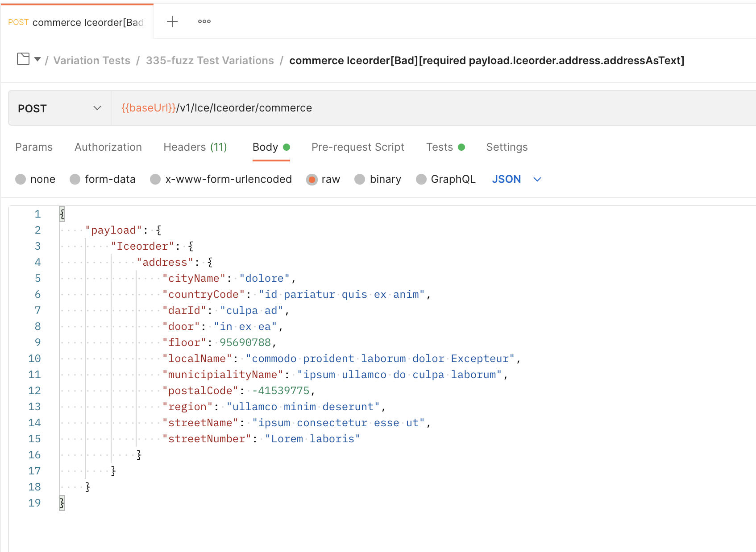Select the POST request tab

click(x=76, y=21)
